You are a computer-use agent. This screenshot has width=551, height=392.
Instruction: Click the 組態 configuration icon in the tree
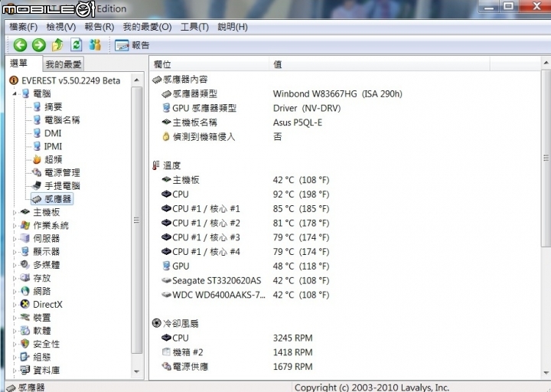pos(24,357)
